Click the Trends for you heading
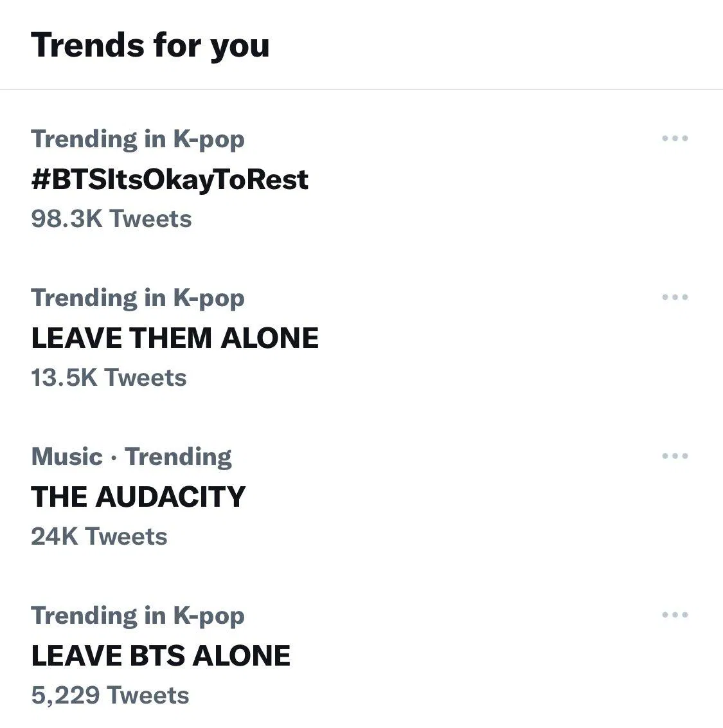Image resolution: width=723 pixels, height=728 pixels. click(152, 45)
